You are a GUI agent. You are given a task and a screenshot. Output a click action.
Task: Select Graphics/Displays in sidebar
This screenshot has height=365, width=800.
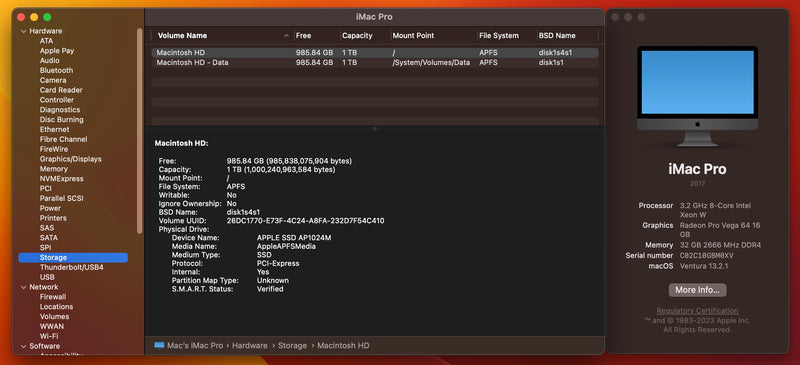[70, 159]
